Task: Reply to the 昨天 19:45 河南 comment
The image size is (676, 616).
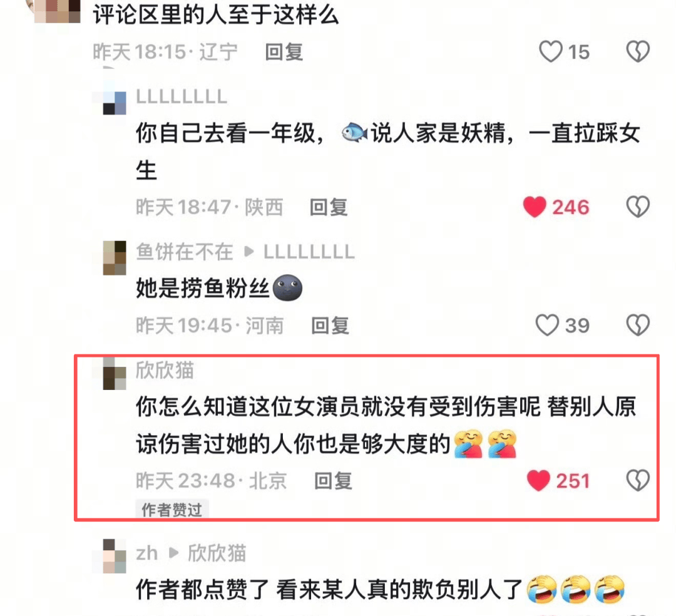Action: coord(330,326)
